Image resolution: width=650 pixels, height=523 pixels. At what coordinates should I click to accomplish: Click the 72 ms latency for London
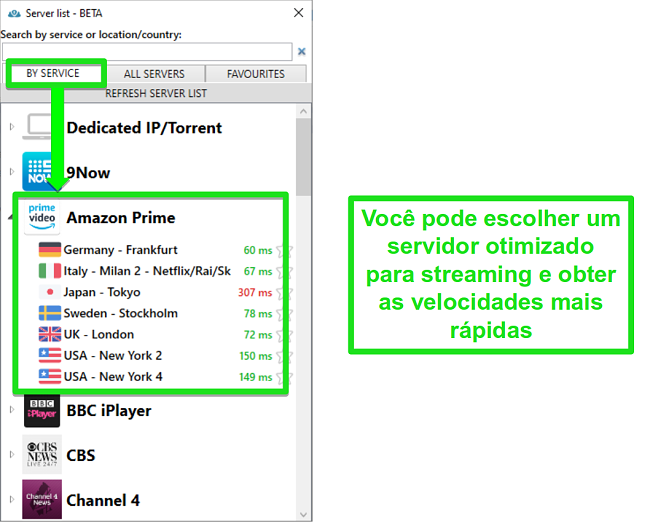[258, 335]
